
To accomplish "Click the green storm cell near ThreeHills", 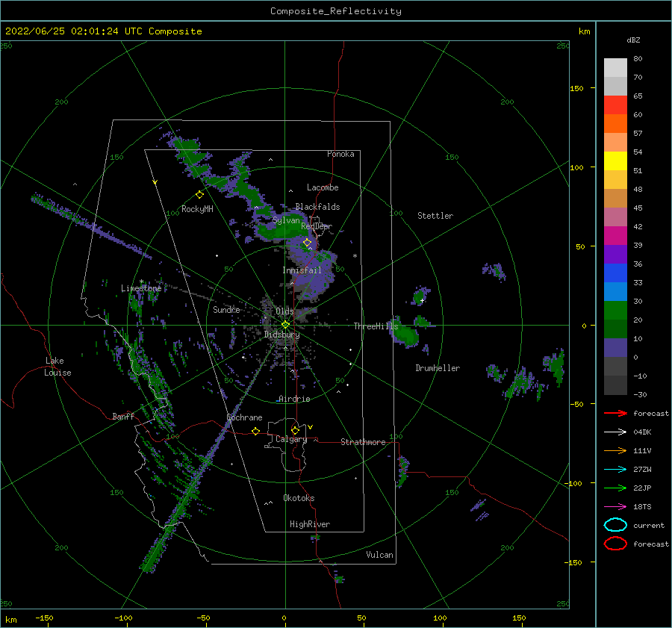I will (x=405, y=333).
